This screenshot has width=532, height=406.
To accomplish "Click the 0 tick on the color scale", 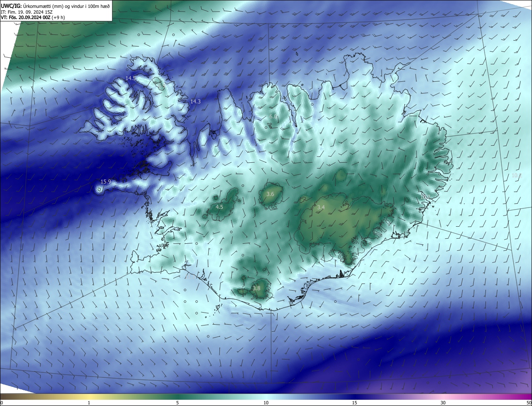I will click(2, 403).
